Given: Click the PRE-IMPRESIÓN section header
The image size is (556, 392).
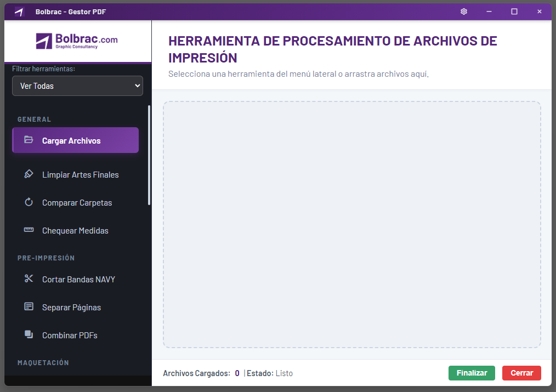Looking at the screenshot, I should click(x=46, y=258).
